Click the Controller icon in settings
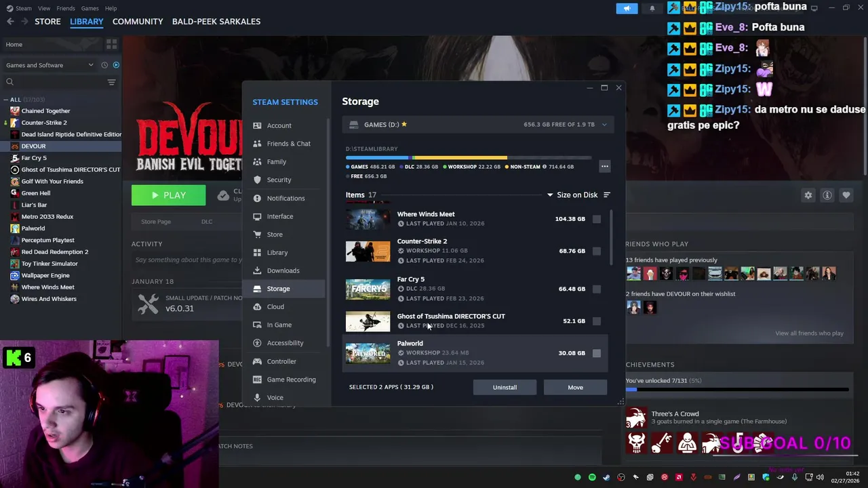 (x=257, y=361)
